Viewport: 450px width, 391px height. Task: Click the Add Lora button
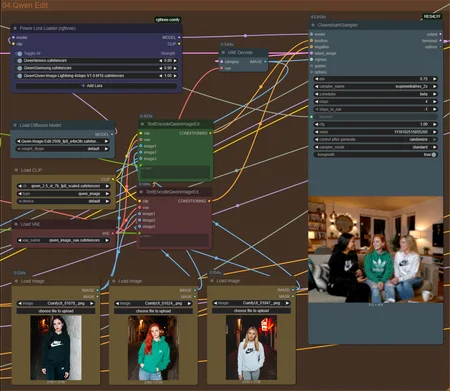pyautogui.click(x=96, y=86)
